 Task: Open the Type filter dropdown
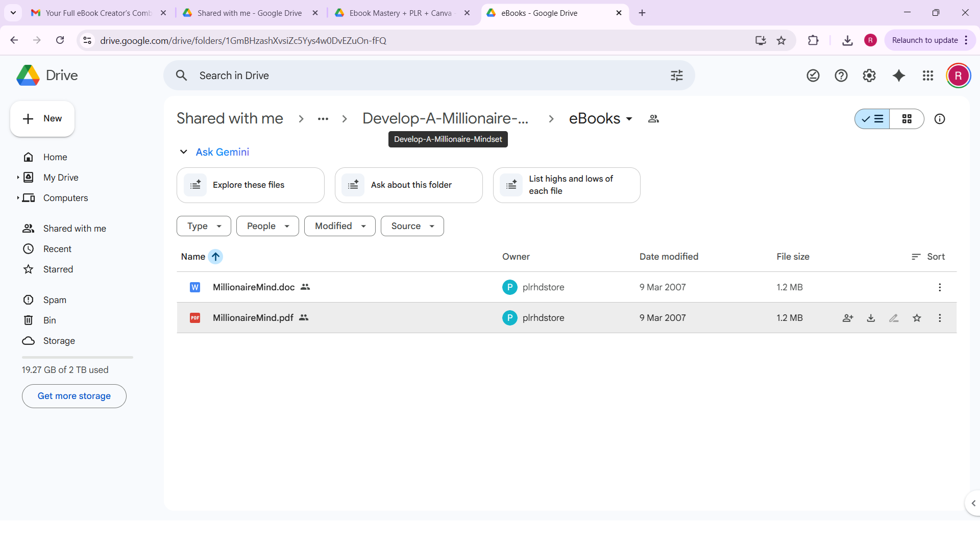point(203,226)
